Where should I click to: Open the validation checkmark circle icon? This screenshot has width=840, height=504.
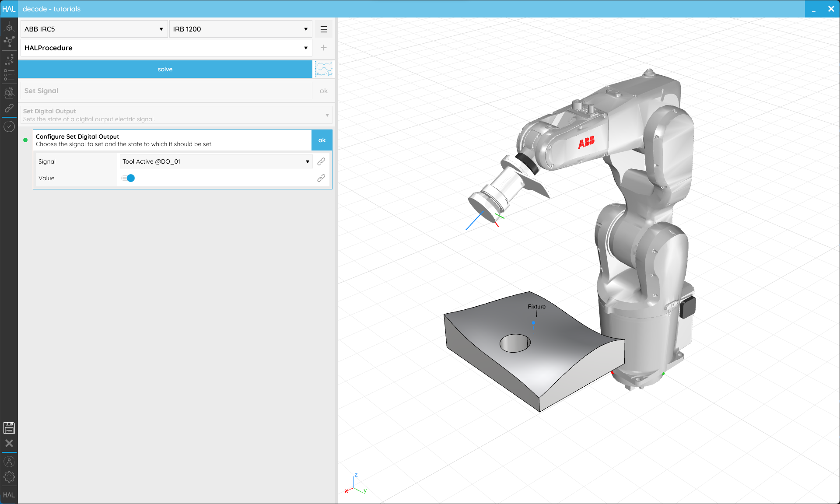click(9, 127)
